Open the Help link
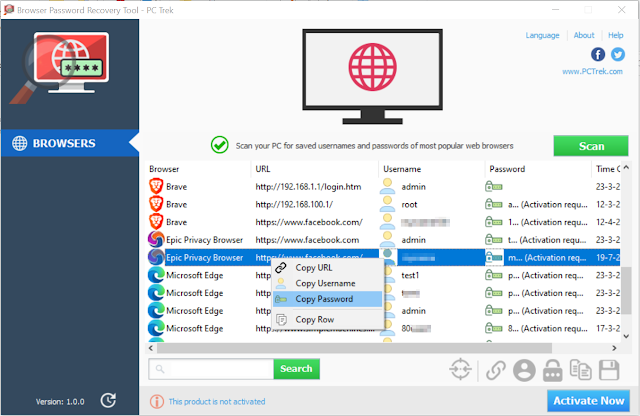This screenshot has height=416, width=640. pos(616,36)
